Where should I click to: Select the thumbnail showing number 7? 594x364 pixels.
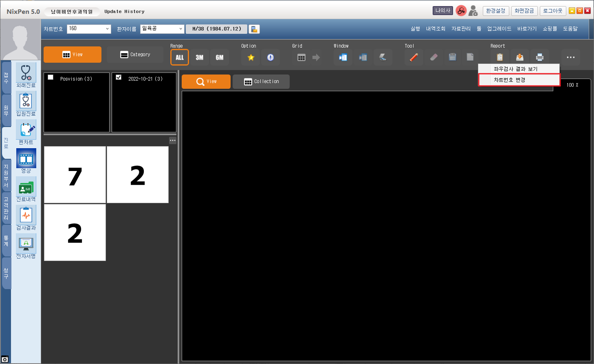75,175
